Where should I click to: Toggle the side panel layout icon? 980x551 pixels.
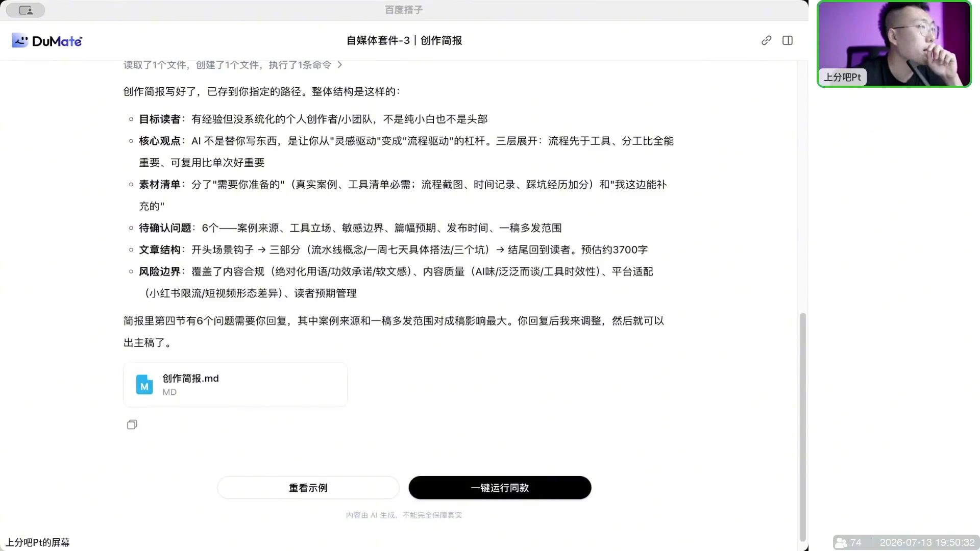click(x=788, y=40)
